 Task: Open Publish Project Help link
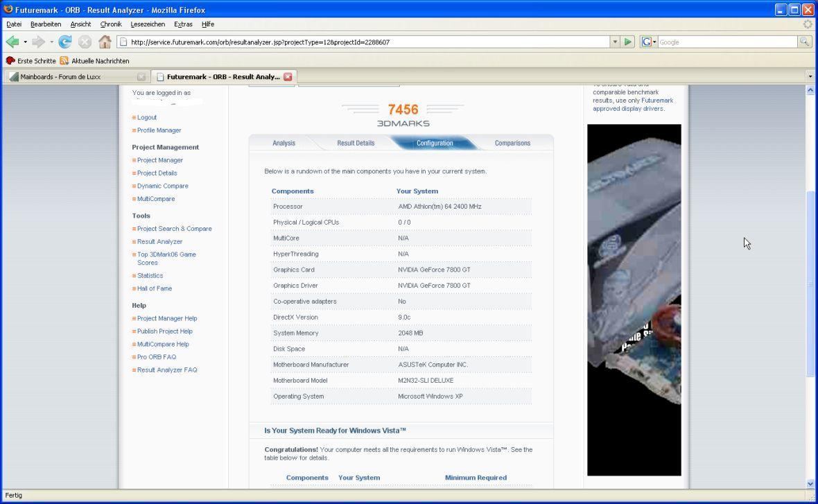165,331
